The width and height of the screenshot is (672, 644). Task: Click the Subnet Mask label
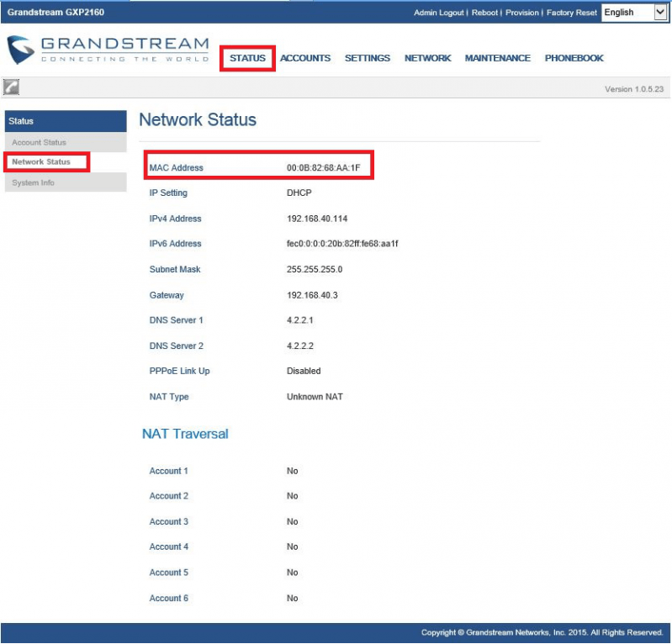175,269
